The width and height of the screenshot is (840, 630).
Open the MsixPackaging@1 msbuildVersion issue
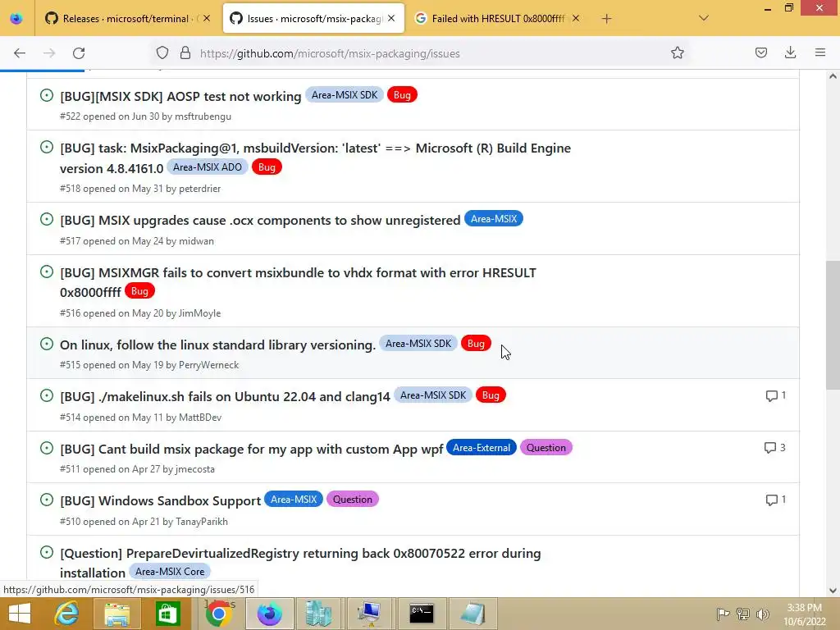(315, 158)
